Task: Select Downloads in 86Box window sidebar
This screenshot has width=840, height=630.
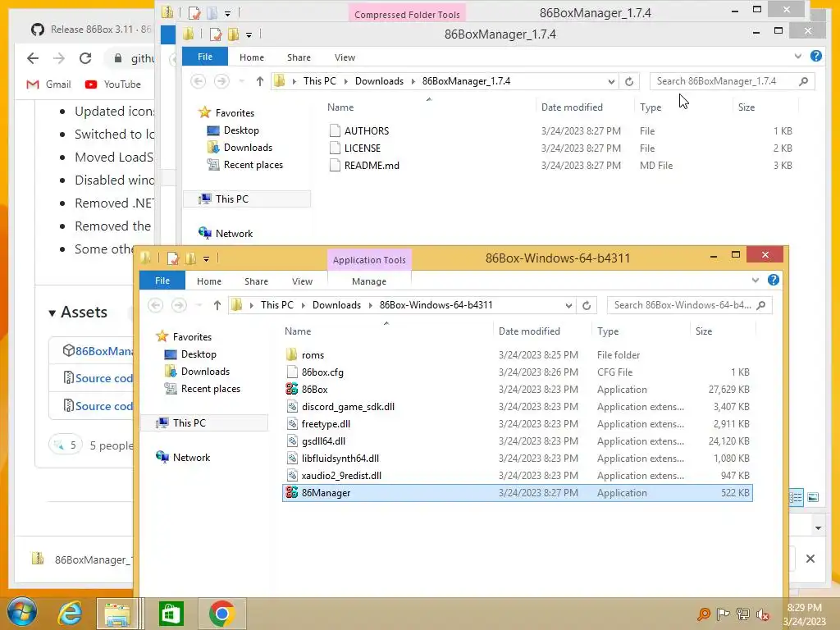Action: [205, 372]
